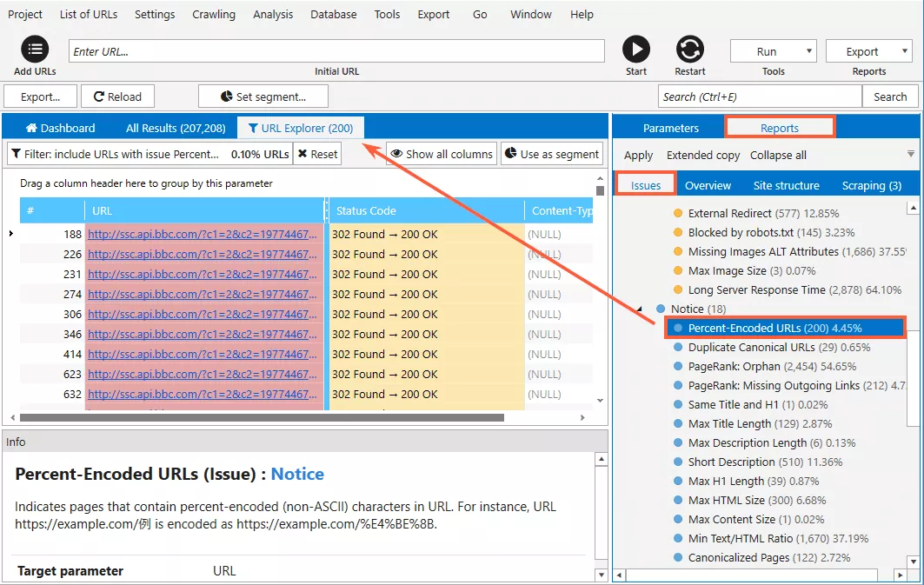Image resolution: width=924 pixels, height=585 pixels.
Task: Click the Enter URL input field
Action: pos(336,51)
